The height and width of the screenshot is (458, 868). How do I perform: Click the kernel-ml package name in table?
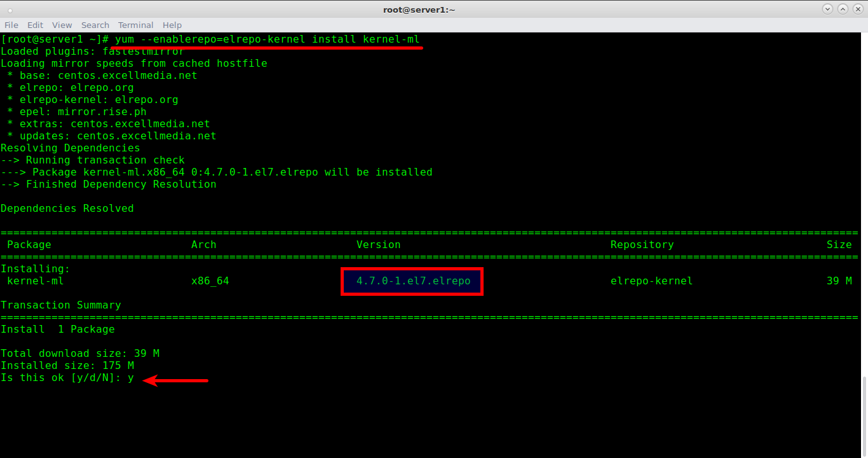[36, 281]
